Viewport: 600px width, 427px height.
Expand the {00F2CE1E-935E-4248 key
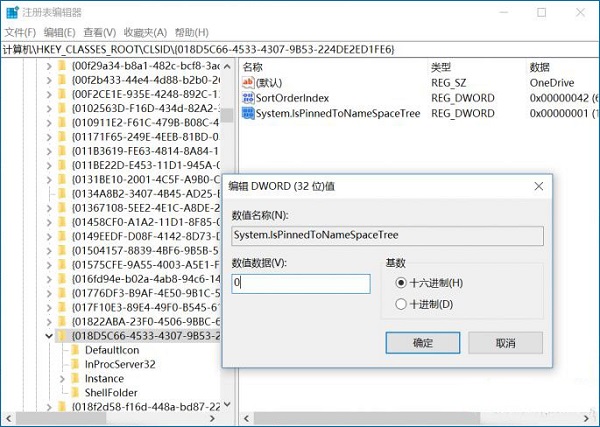(x=49, y=95)
